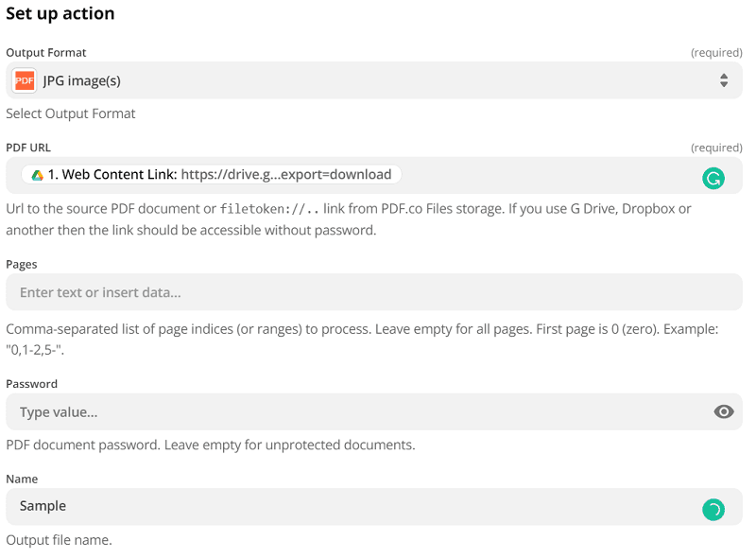The height and width of the screenshot is (558, 756).
Task: Toggle password visibility with the eye icon
Action: click(724, 411)
